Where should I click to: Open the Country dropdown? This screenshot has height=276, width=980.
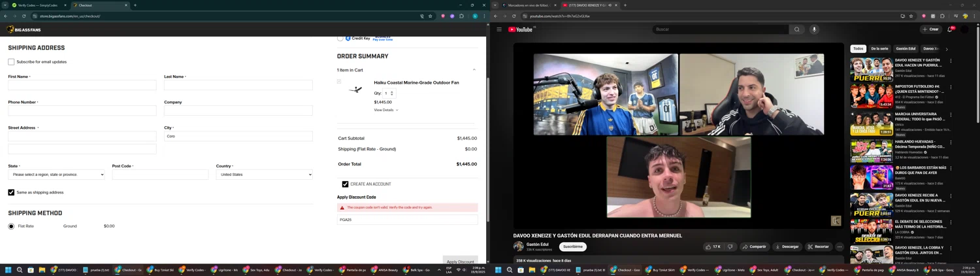point(264,175)
